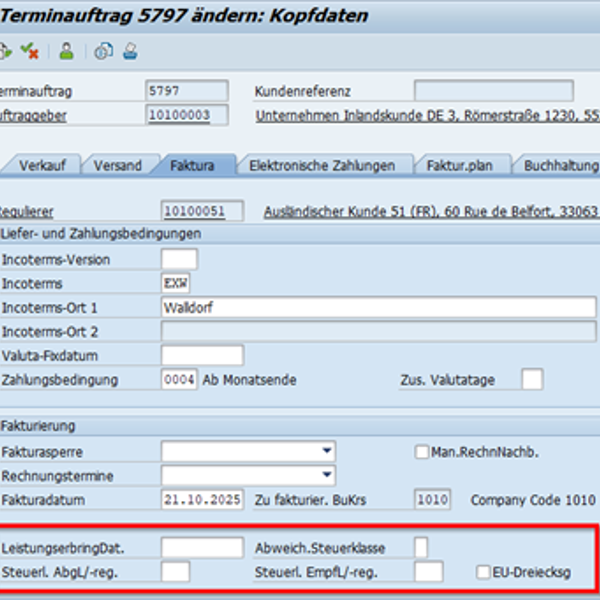The height and width of the screenshot is (600, 600).
Task: Click the LeistungserbringDat. input field
Action: point(202,548)
